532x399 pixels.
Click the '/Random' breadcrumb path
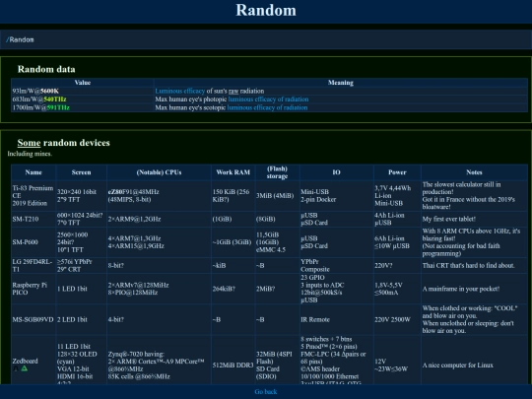tap(20, 39)
